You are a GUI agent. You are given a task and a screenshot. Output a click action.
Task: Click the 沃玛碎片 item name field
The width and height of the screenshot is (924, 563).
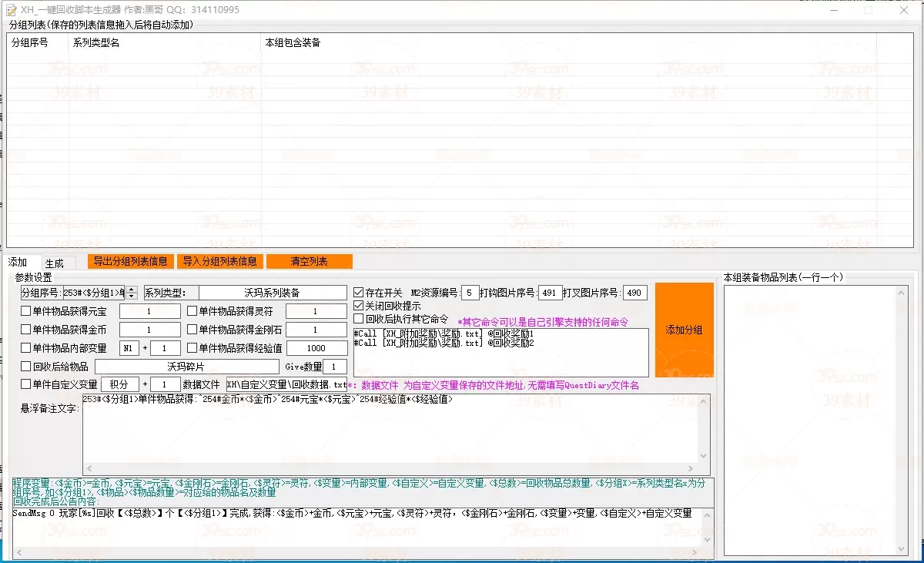point(188,367)
